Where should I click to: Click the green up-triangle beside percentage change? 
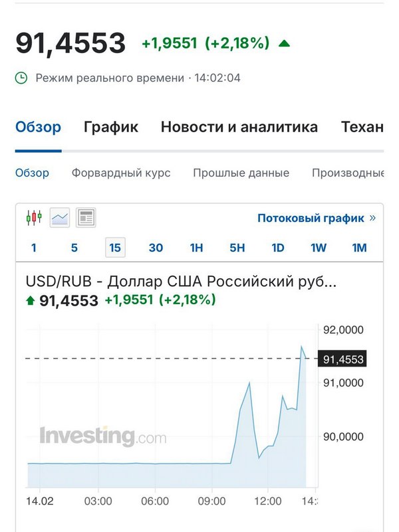[x=284, y=43]
